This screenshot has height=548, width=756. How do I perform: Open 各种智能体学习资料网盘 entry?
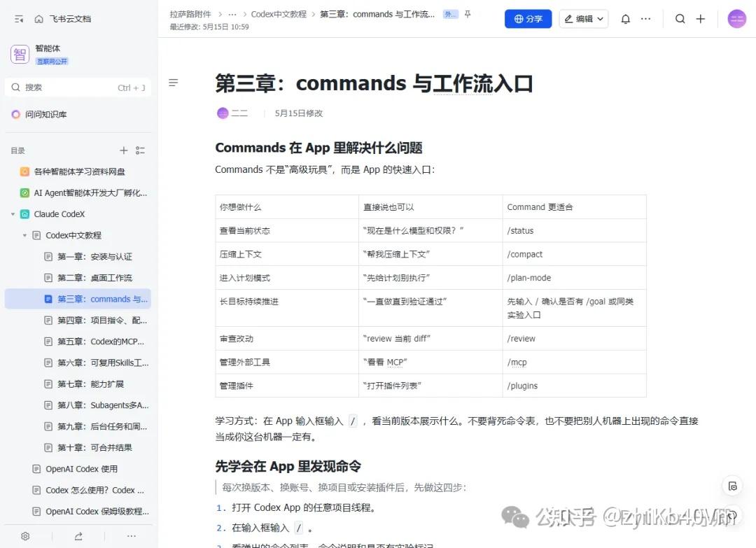(x=79, y=171)
